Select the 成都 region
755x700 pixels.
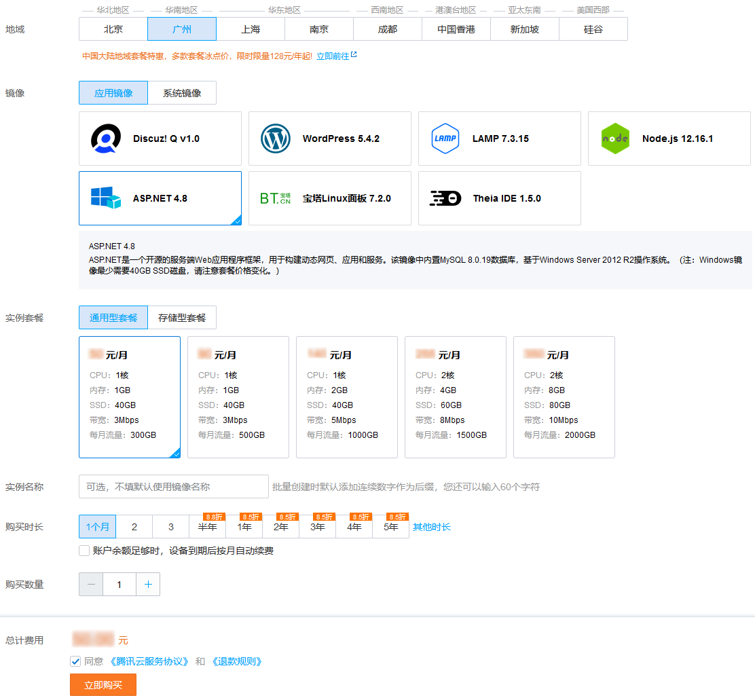pos(388,29)
